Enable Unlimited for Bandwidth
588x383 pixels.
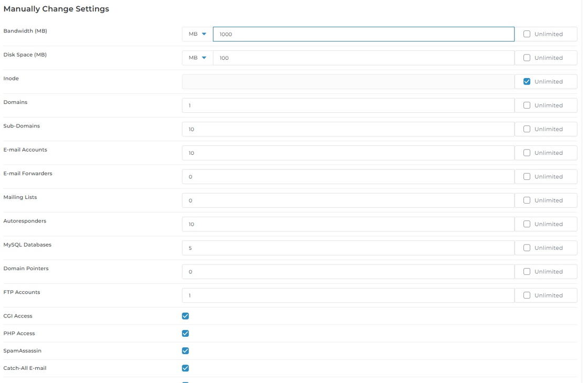[x=527, y=34]
